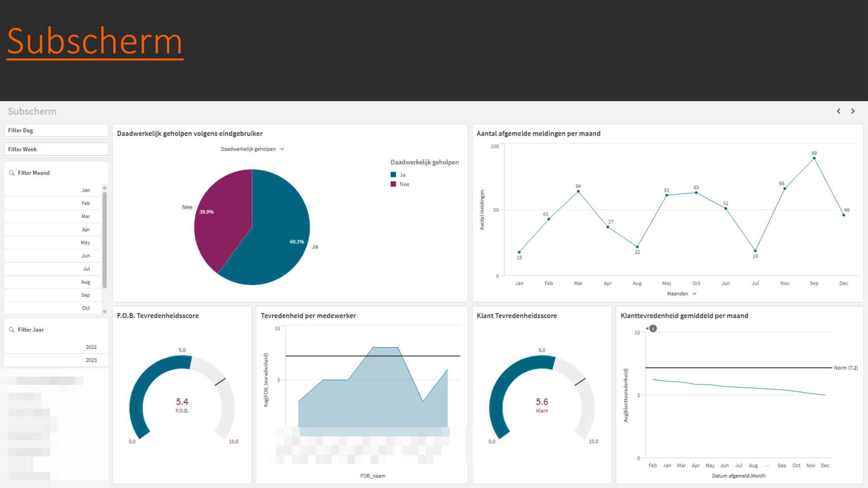Open the Filter Dag filter pane

pos(56,130)
